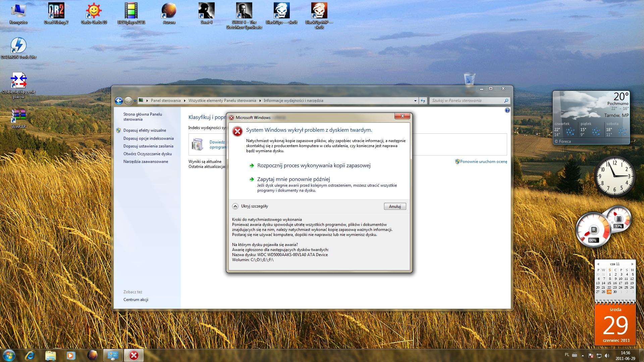Click the Windows Start orb
This screenshot has width=644, height=362.
[9, 355]
